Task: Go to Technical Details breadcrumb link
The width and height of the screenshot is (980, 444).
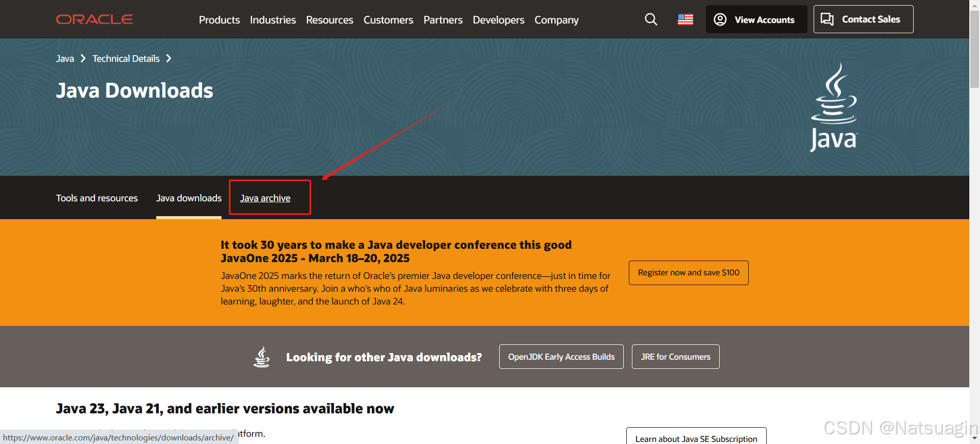Action: point(126,59)
